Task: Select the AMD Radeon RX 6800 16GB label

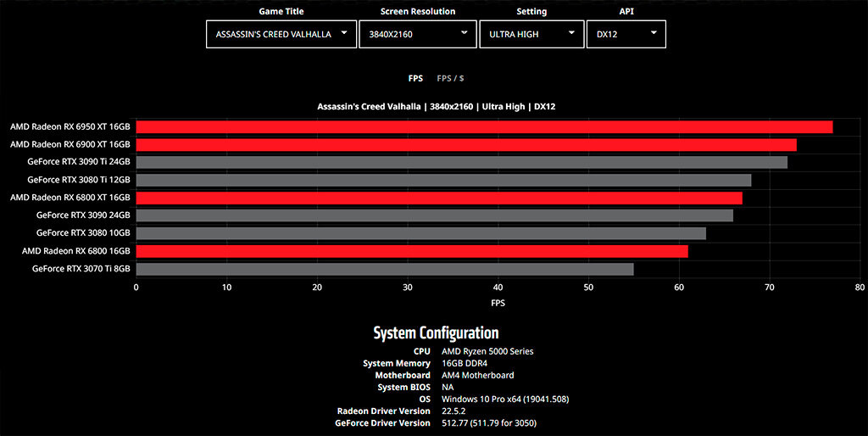Action: pyautogui.click(x=75, y=251)
